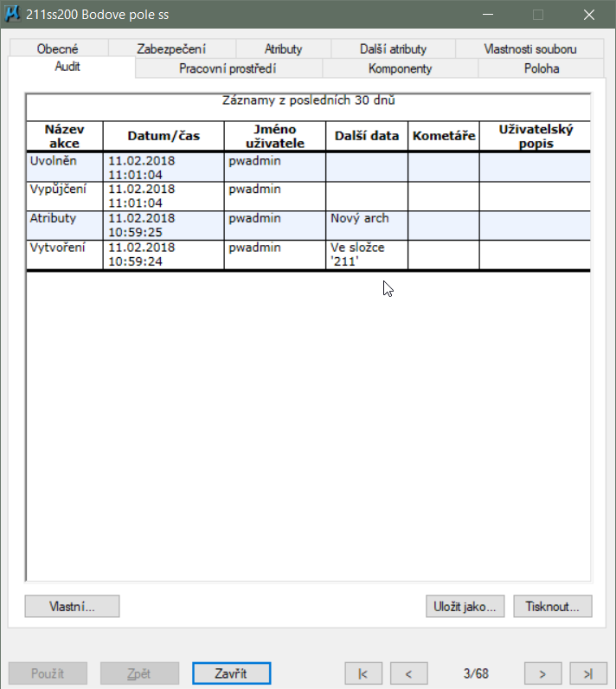The height and width of the screenshot is (689, 616).
Task: Go to first record navigation button
Action: coord(363,673)
